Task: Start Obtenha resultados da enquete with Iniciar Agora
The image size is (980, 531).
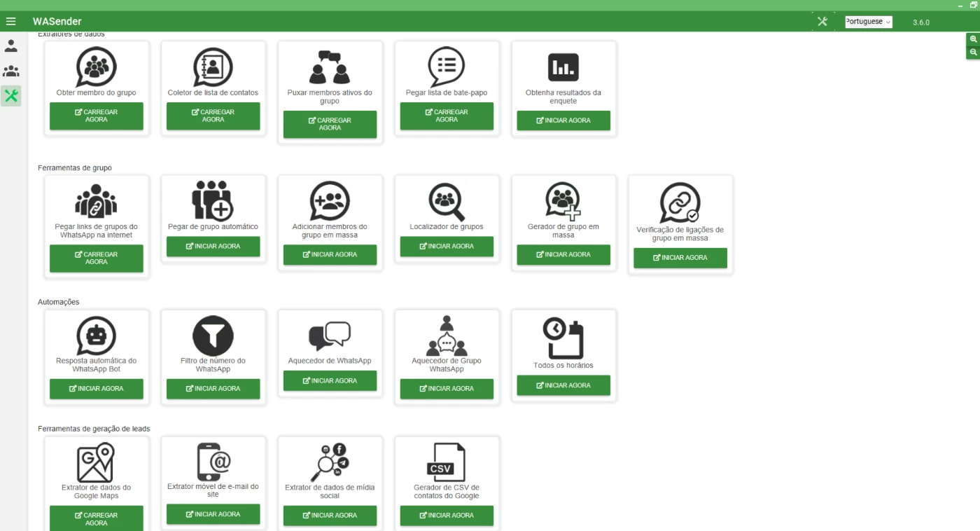Action: click(x=563, y=120)
